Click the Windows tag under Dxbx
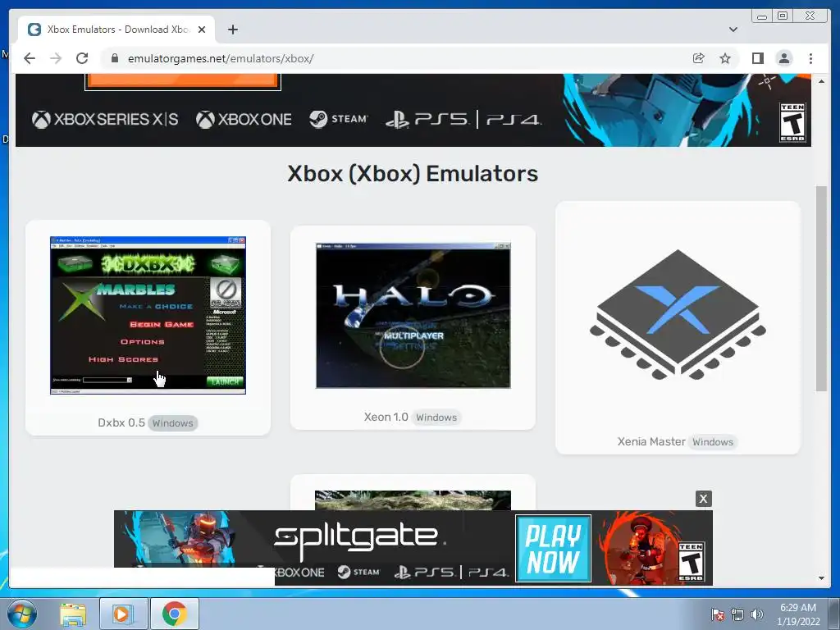The width and height of the screenshot is (840, 630). coord(172,423)
